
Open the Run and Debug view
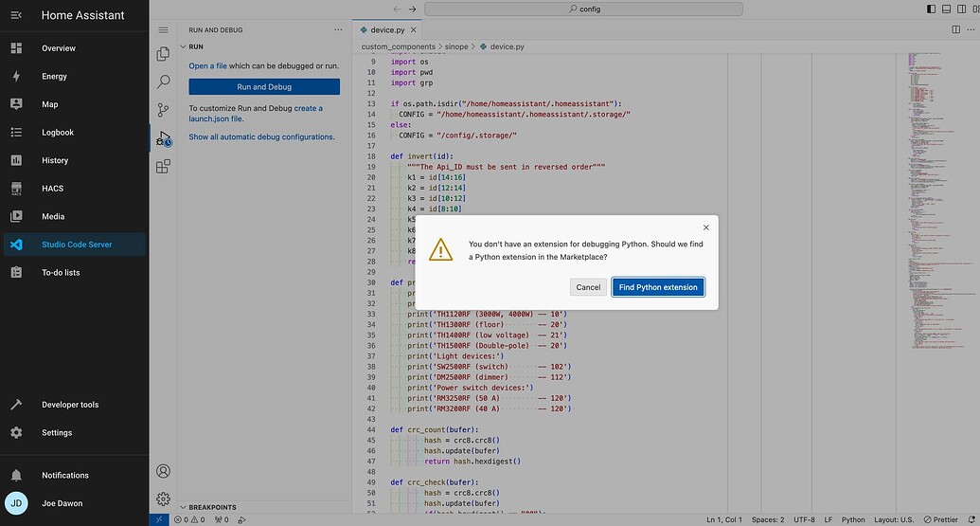[x=163, y=138]
